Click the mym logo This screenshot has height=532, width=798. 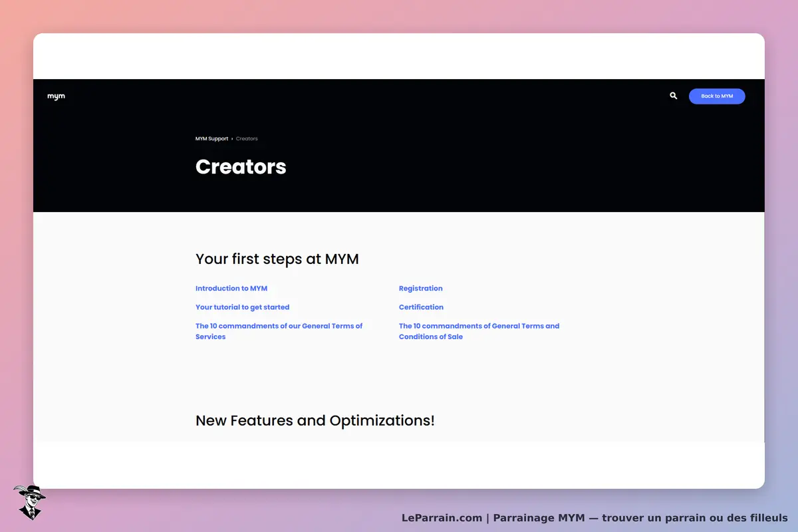(56, 96)
